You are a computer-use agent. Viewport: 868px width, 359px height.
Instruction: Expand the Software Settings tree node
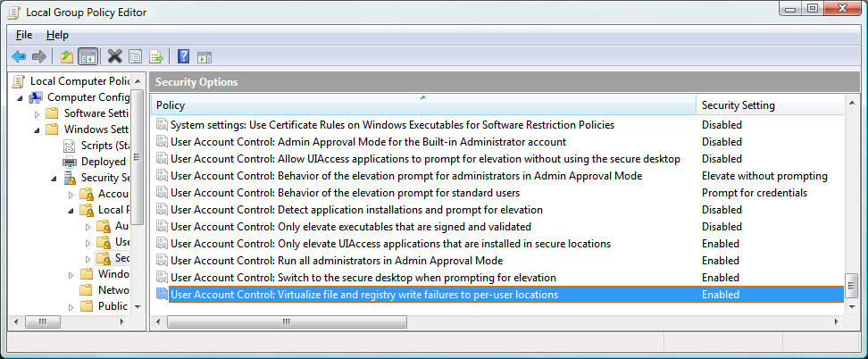click(x=38, y=113)
